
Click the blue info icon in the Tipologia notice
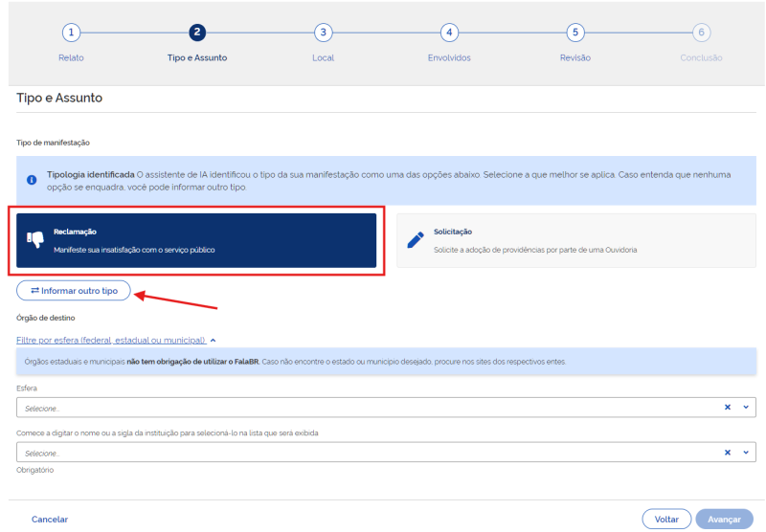pos(32,180)
